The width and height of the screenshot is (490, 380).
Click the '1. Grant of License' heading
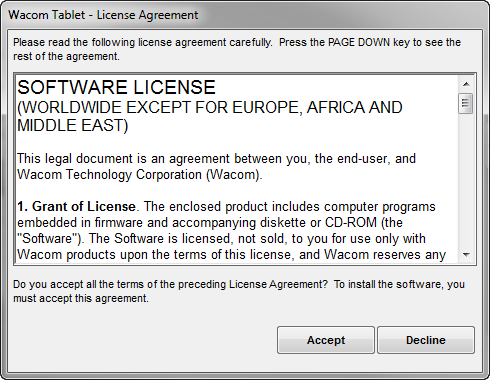[76, 207]
